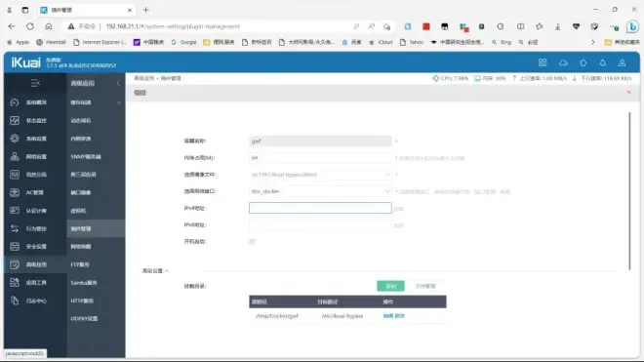Screen dimensions: 644x362
Task: Open the 系统概况 dashboard icon
Action: point(15,102)
